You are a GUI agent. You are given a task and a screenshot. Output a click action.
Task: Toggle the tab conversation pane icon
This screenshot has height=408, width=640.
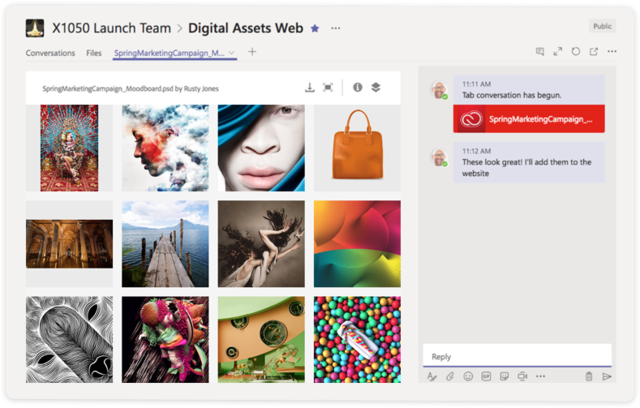pyautogui.click(x=540, y=51)
